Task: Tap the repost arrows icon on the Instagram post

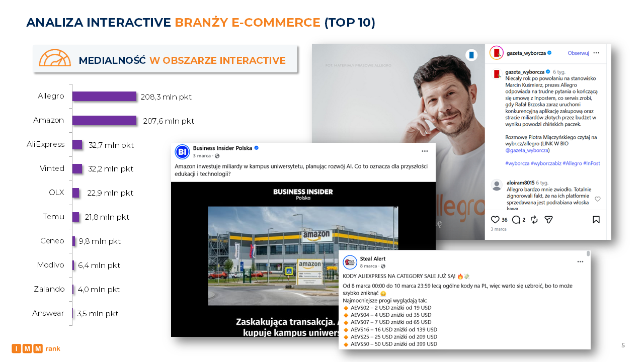Action: tap(534, 220)
